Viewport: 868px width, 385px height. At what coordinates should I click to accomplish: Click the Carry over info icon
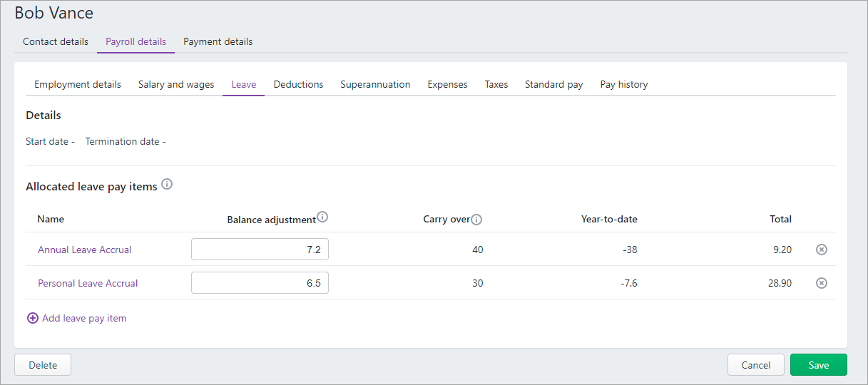[476, 220]
